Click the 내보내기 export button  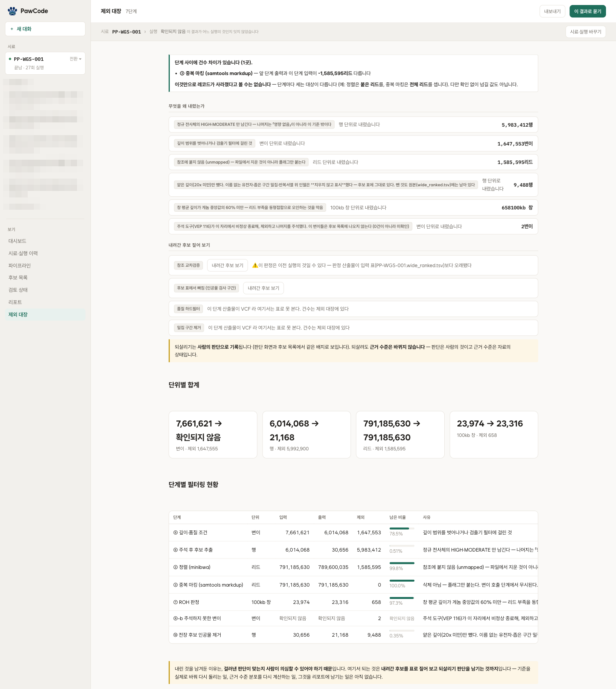coord(552,11)
